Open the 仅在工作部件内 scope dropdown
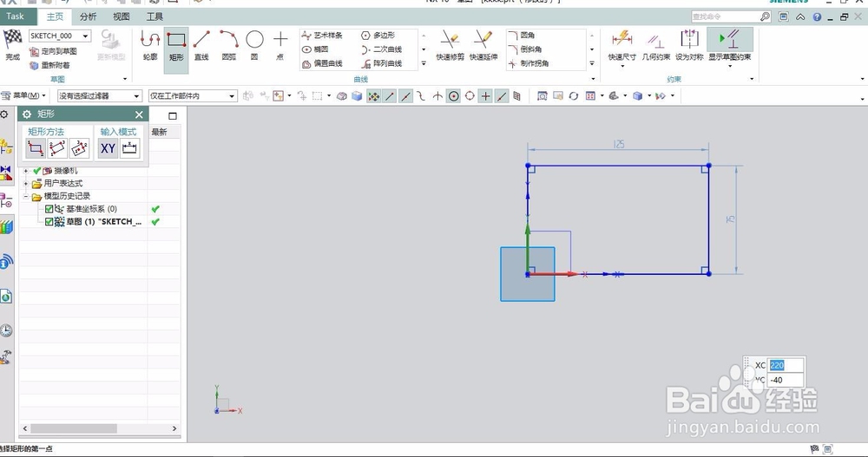The image size is (868, 457). pos(232,96)
